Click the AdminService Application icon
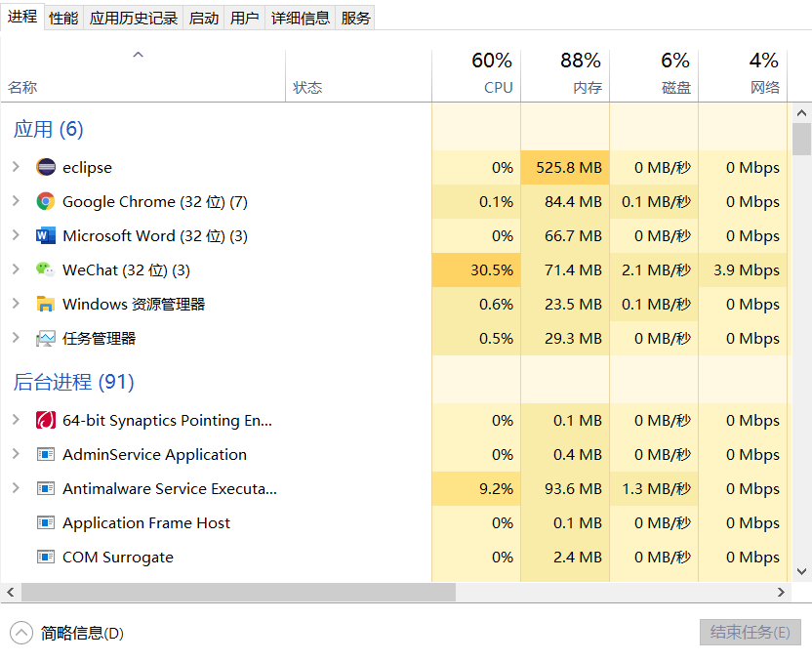 point(46,454)
